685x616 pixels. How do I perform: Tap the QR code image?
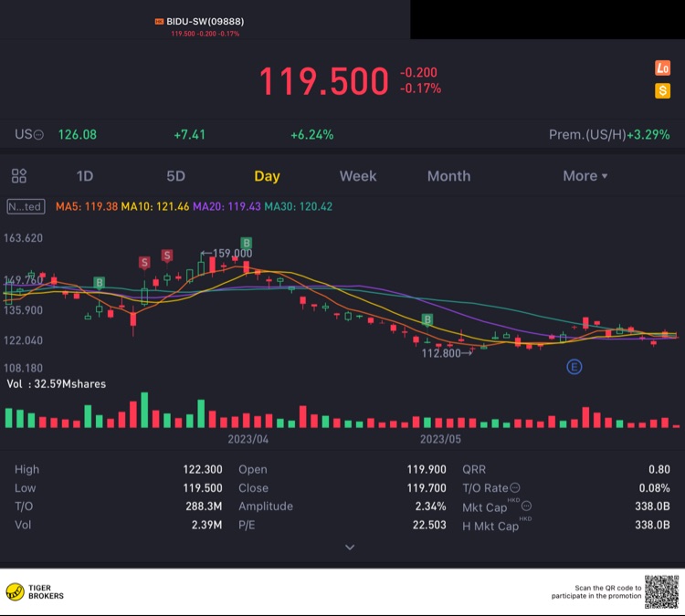click(661, 591)
